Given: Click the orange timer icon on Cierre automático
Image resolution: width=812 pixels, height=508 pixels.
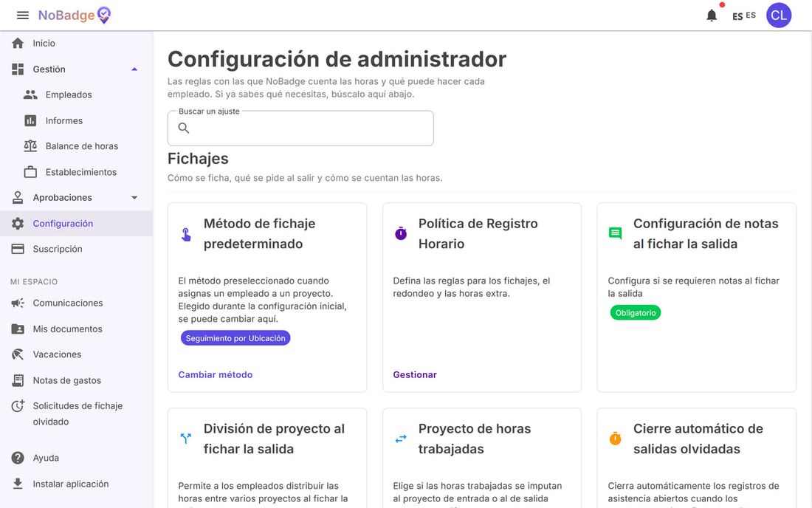Looking at the screenshot, I should pyautogui.click(x=615, y=439).
